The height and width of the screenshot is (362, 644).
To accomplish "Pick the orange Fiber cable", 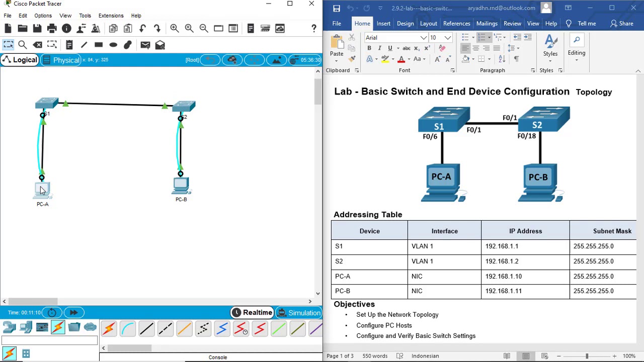I will 184,329.
